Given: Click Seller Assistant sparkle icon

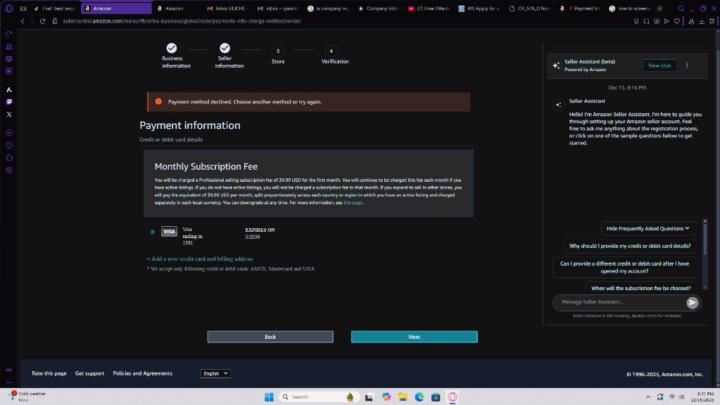Looking at the screenshot, I should click(x=556, y=66).
